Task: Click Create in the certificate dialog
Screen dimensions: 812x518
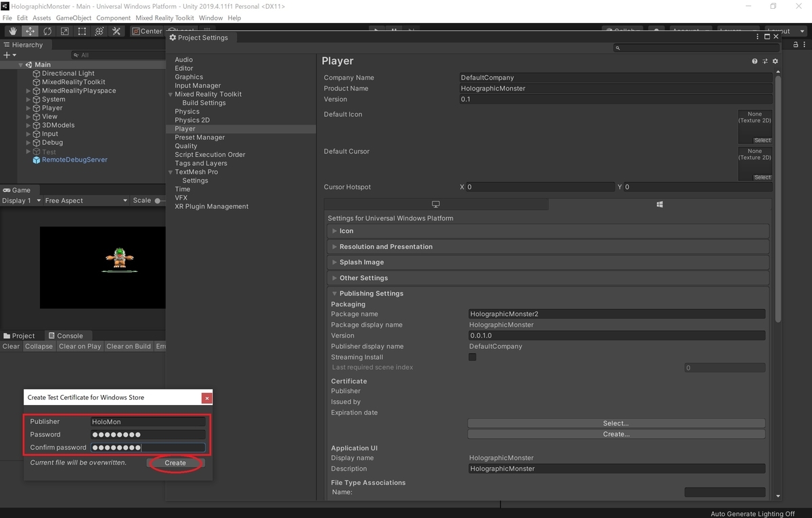Action: pos(175,463)
